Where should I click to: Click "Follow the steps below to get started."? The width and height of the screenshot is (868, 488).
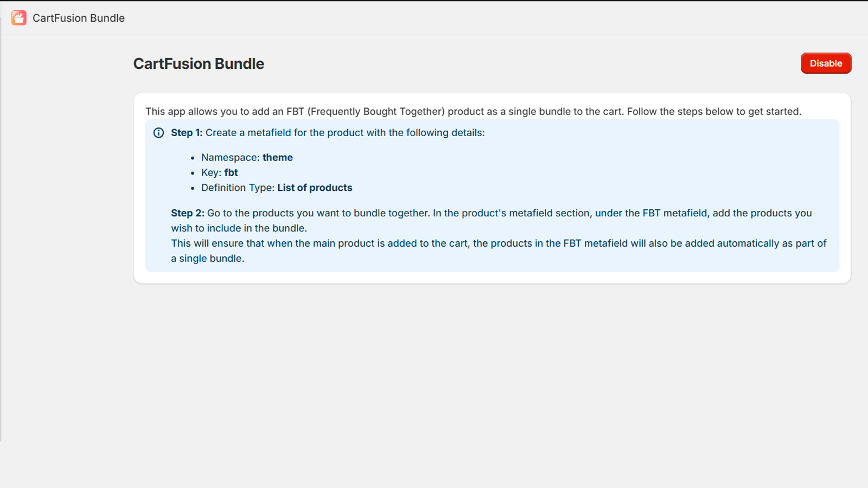tap(714, 112)
